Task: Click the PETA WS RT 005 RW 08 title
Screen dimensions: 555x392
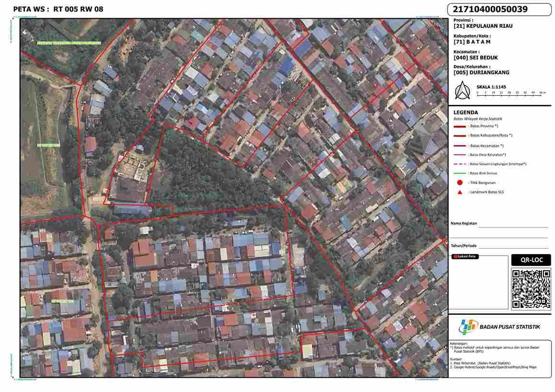Action: 58,9
